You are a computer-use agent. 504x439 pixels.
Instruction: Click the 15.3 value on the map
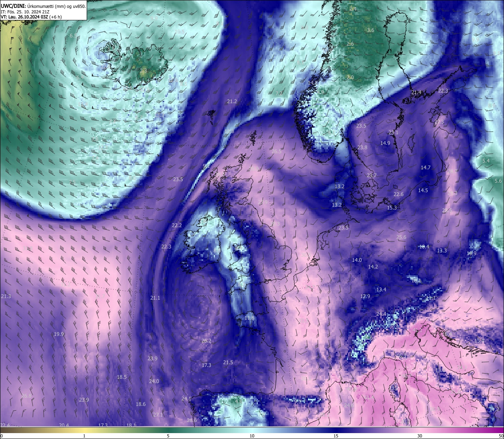click(392, 208)
